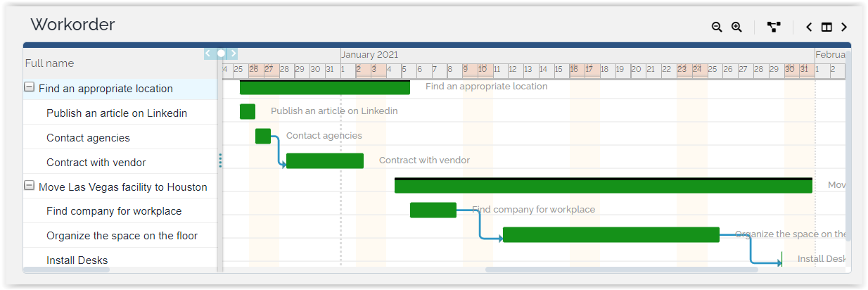Click the round splitter center toggle
The width and height of the screenshot is (868, 290).
tap(221, 53)
